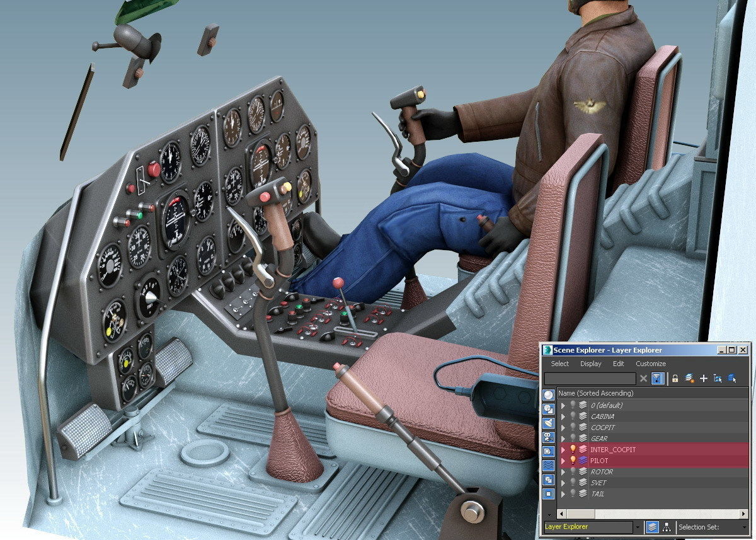756x540 pixels.
Task: Click Sort by Hierarchy icon at bottom
Action: (667, 526)
